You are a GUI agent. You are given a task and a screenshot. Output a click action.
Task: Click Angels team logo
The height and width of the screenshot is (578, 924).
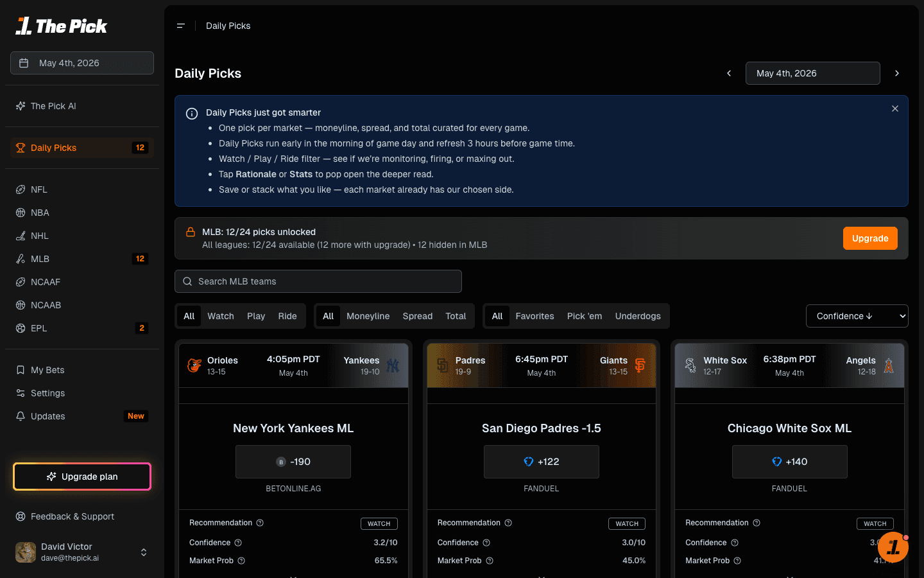[889, 365]
